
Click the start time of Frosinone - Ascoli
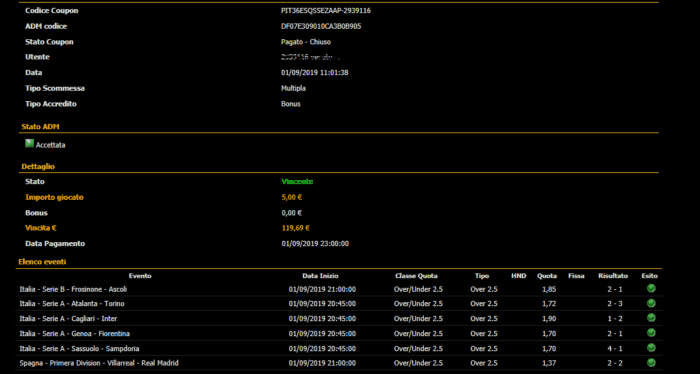[322, 289]
